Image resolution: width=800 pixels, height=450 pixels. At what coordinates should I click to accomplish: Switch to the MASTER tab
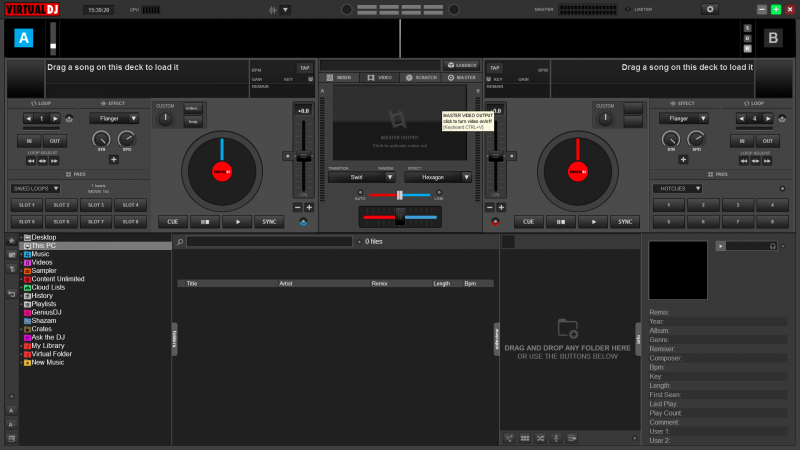click(462, 78)
